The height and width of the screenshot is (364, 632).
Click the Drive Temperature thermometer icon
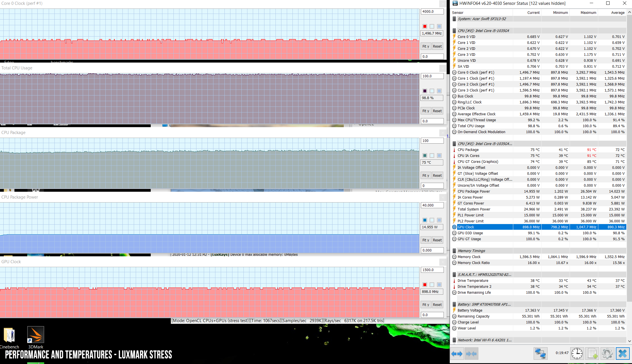[454, 281]
